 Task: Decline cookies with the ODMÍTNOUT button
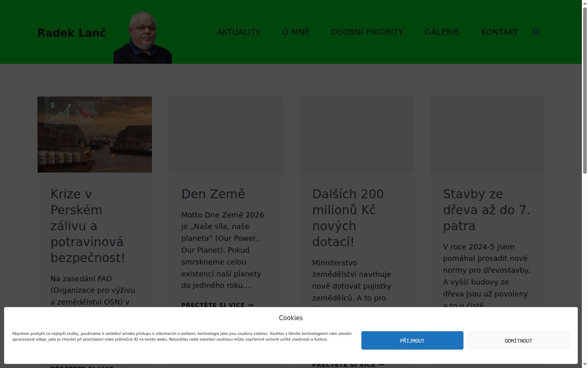tap(518, 340)
